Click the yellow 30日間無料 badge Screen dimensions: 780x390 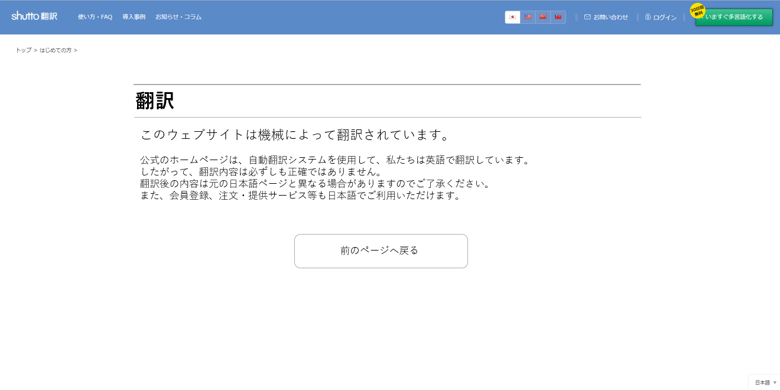tap(697, 10)
